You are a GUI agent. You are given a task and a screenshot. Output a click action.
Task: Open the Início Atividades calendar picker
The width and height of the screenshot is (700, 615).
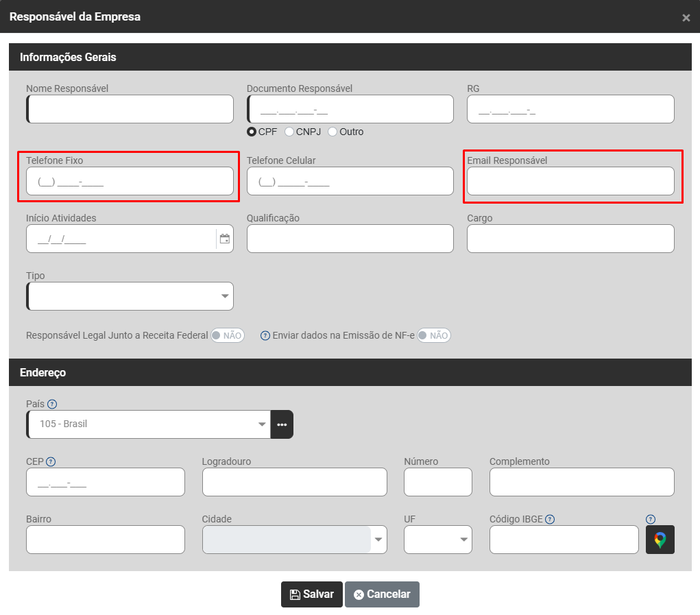click(224, 239)
